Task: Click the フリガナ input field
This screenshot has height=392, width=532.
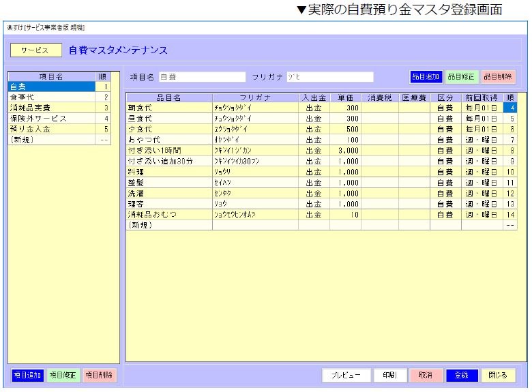Action: (x=330, y=77)
